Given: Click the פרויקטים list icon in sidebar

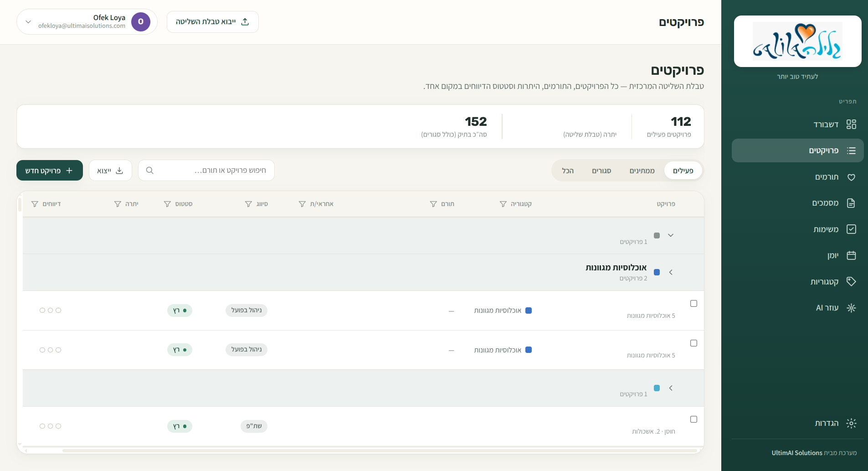Looking at the screenshot, I should [x=851, y=150].
